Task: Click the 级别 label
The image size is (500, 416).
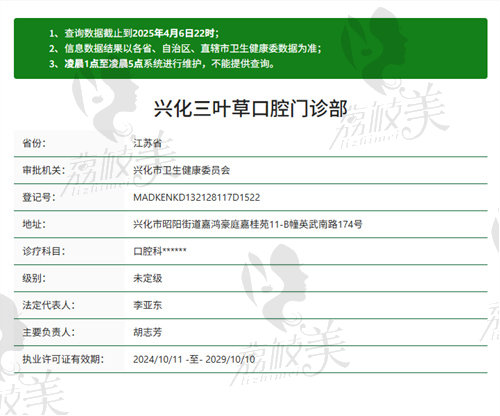Action: coord(34,278)
